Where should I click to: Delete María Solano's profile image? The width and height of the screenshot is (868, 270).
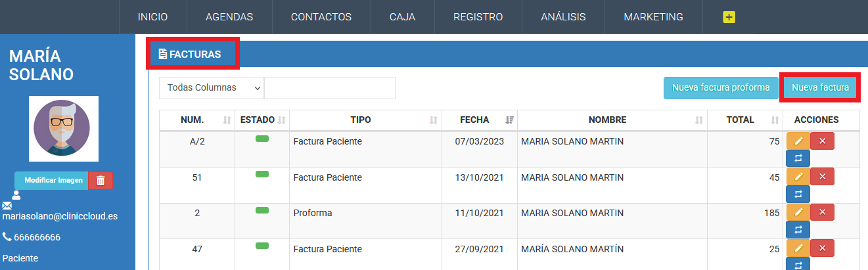[101, 181]
